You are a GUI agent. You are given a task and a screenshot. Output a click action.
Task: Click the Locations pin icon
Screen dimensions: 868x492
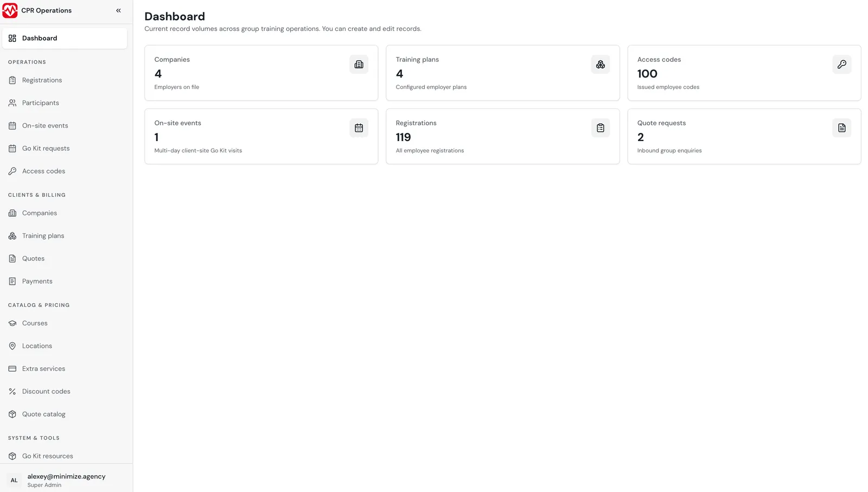coord(12,346)
